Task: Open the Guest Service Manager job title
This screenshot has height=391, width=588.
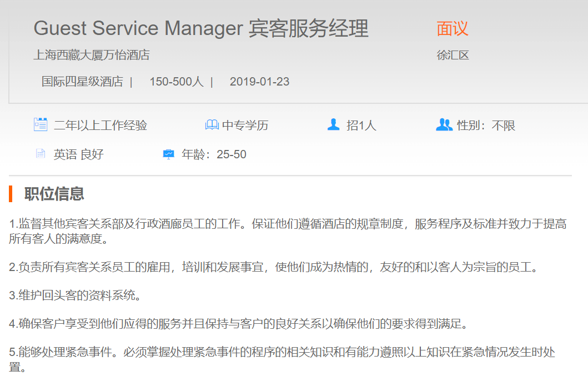Action: pyautogui.click(x=201, y=28)
